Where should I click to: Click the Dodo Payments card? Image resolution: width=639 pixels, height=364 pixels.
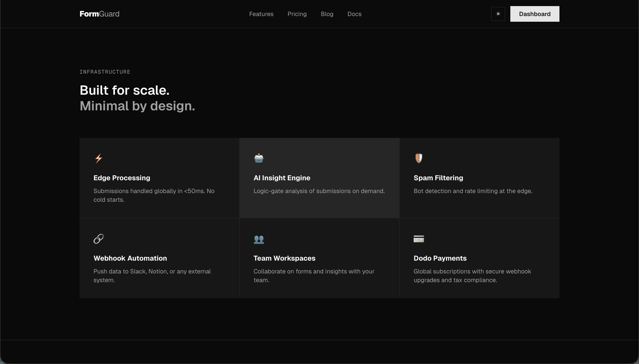tap(479, 258)
